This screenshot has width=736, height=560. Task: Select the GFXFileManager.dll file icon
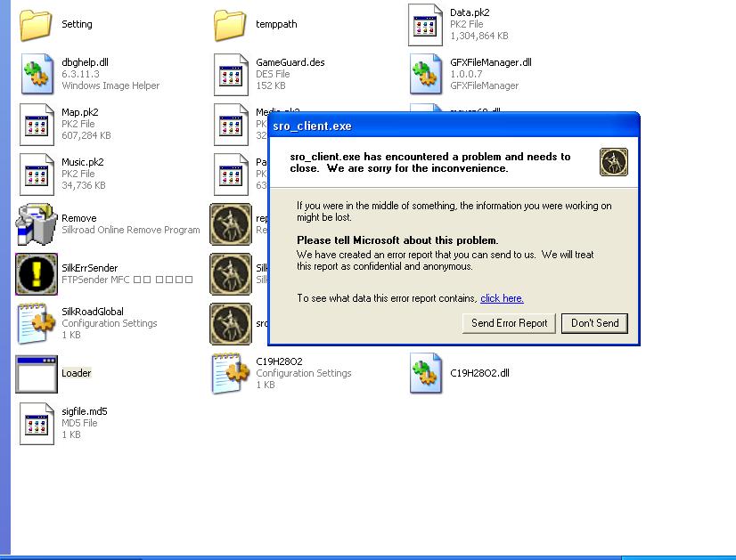pos(426,74)
